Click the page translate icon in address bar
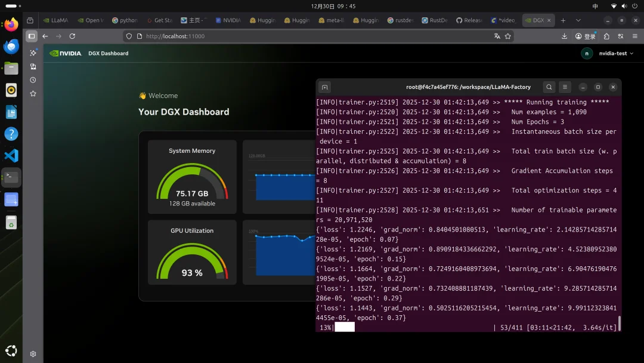This screenshot has width=644, height=363. [x=497, y=36]
